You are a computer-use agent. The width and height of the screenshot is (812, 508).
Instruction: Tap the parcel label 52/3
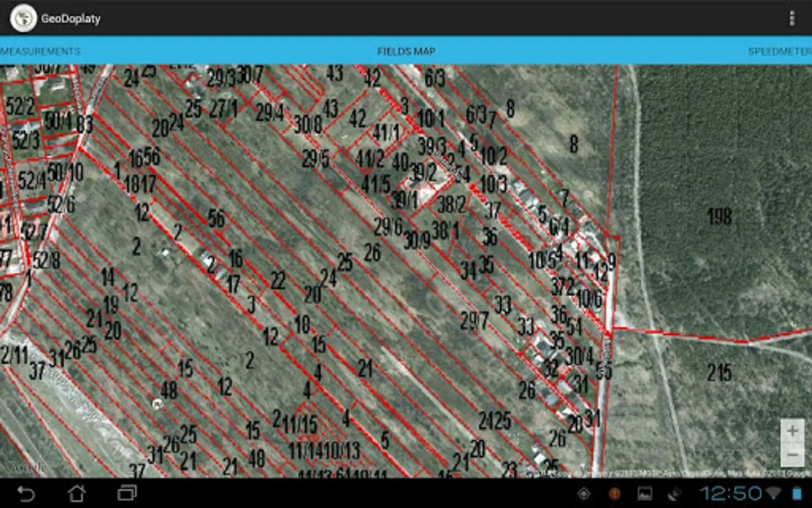coord(26,139)
